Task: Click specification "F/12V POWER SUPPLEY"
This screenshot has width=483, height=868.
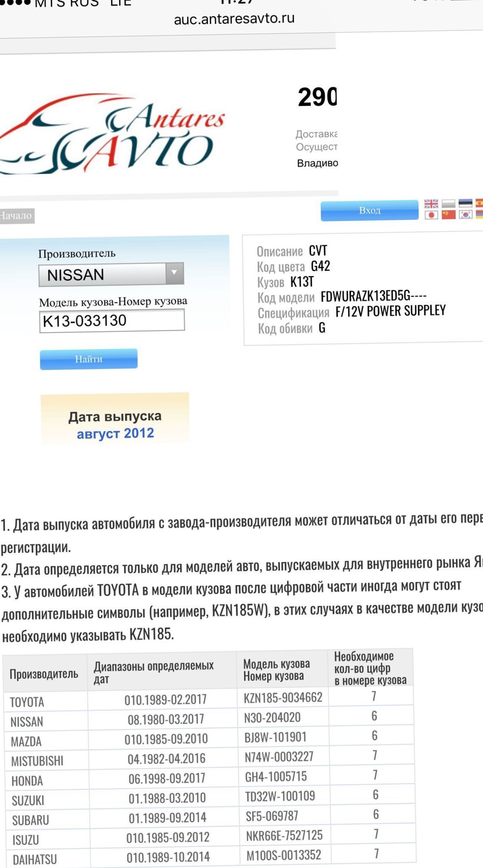Action: 391,311
